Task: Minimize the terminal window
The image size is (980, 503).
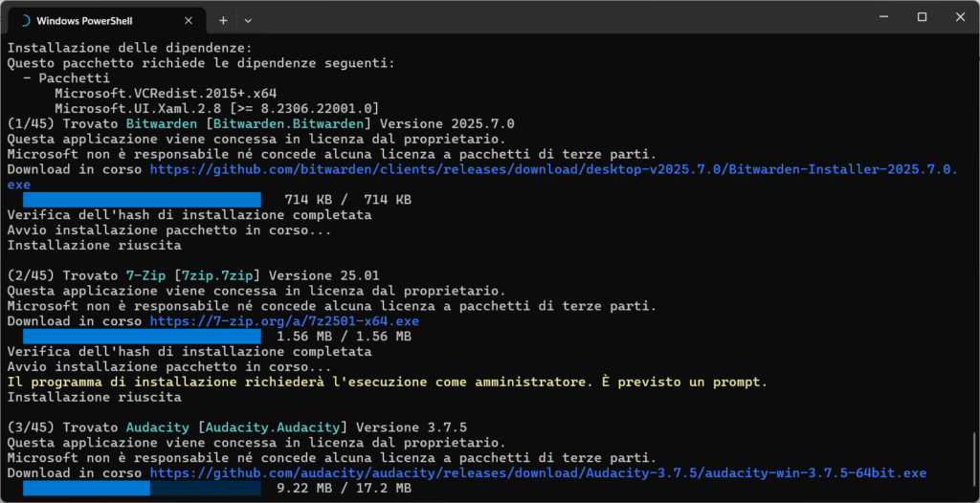Action: pos(877,17)
